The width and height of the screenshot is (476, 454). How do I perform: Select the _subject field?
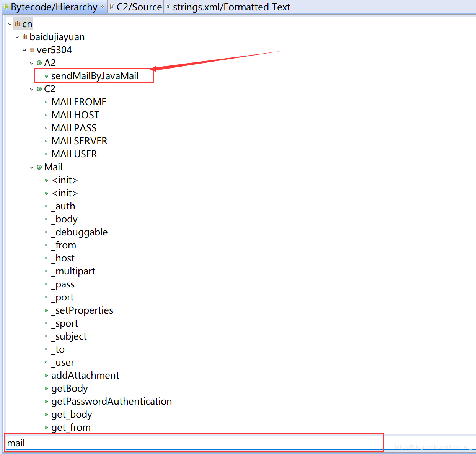point(69,336)
